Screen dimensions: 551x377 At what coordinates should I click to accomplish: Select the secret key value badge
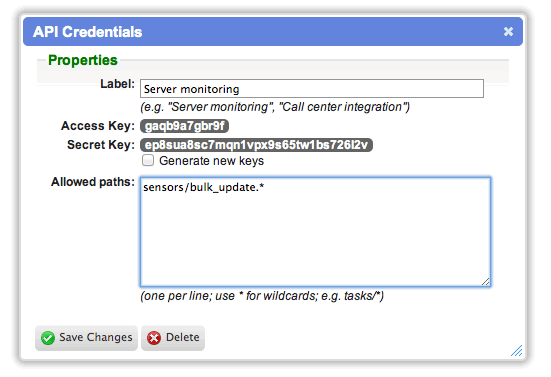click(x=257, y=145)
